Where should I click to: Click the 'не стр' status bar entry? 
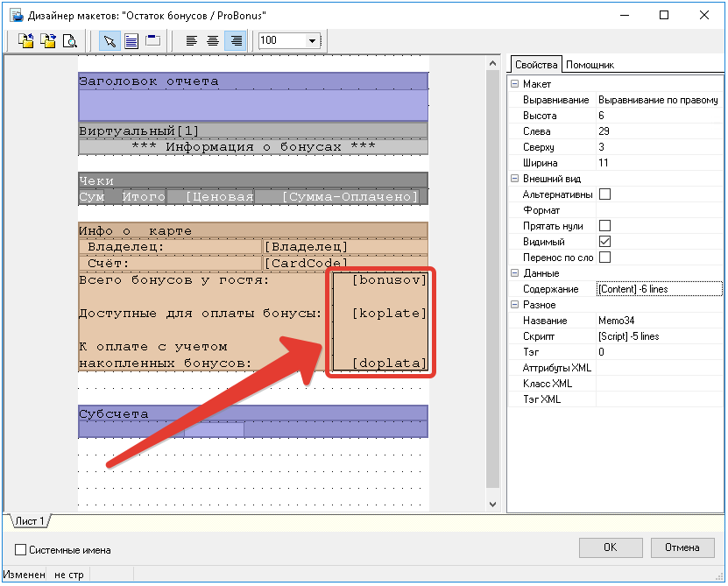point(69,575)
